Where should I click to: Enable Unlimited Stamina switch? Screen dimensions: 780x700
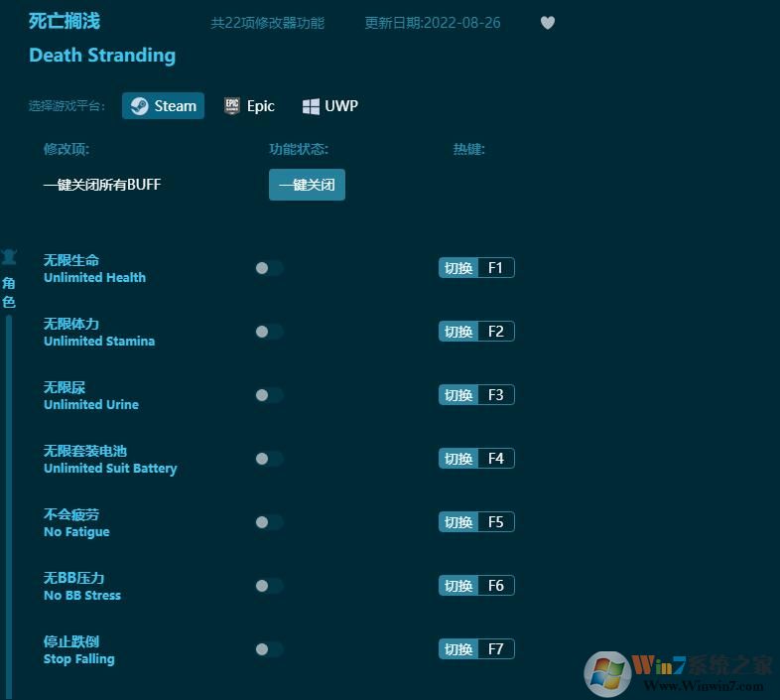click(x=269, y=332)
